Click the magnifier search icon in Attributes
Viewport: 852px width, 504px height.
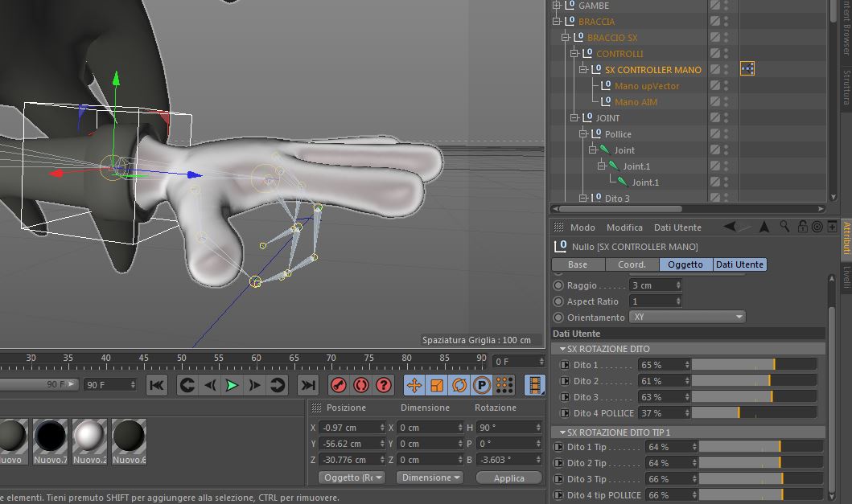[784, 227]
